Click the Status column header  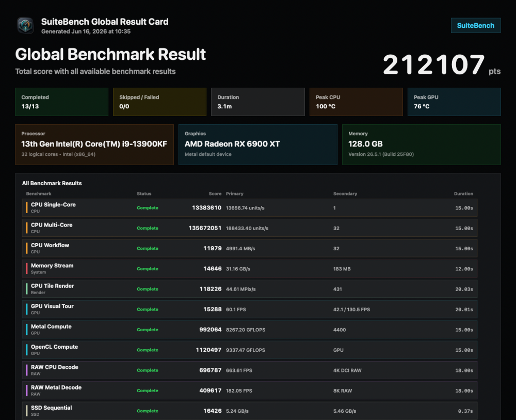click(144, 193)
